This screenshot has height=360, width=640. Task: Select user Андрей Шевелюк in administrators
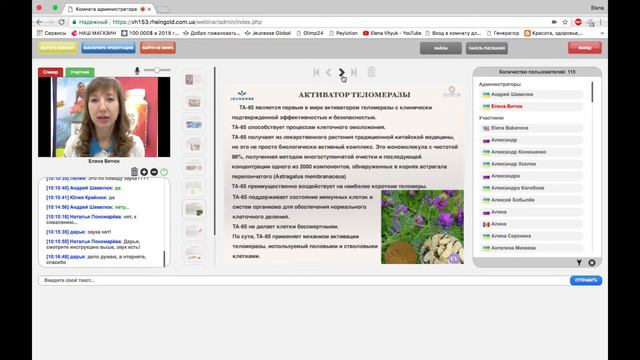coord(531,94)
